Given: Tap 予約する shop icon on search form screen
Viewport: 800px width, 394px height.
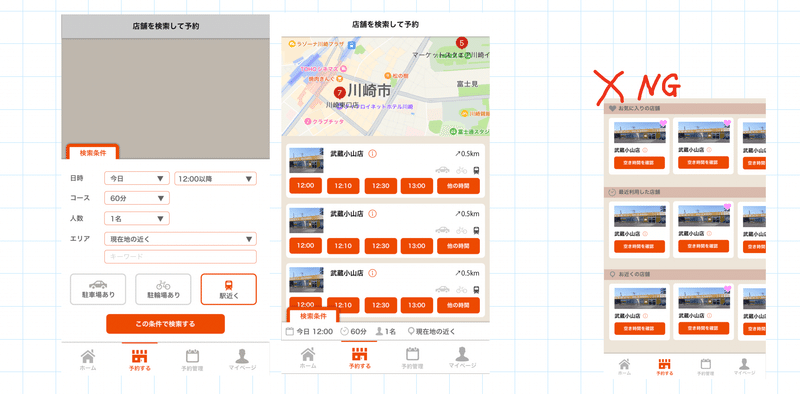Looking at the screenshot, I should (x=140, y=356).
